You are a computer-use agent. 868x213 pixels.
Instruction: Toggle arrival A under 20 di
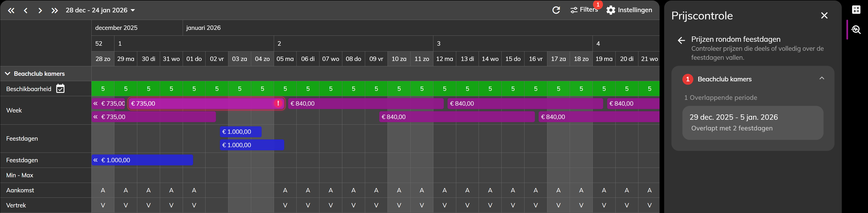click(x=627, y=190)
